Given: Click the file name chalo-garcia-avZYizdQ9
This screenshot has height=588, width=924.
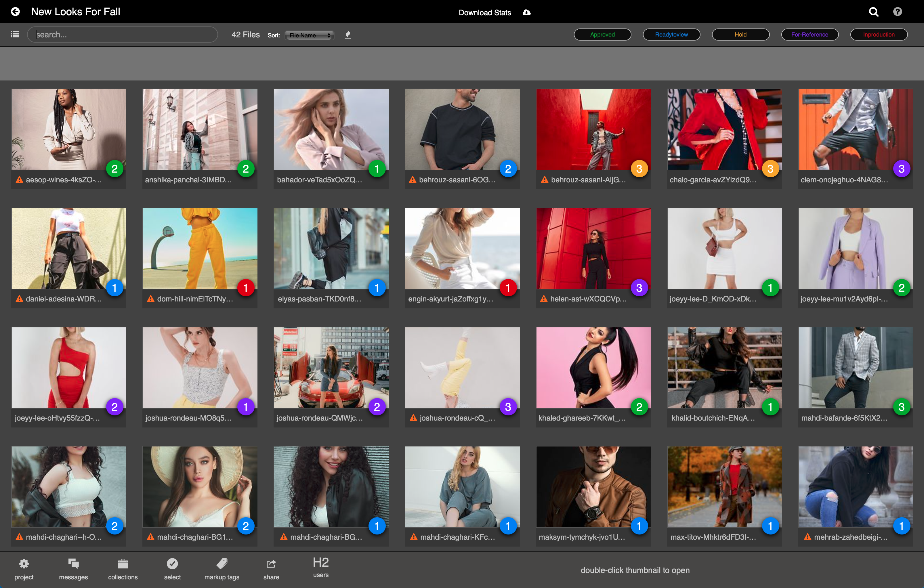Looking at the screenshot, I should [x=713, y=180].
